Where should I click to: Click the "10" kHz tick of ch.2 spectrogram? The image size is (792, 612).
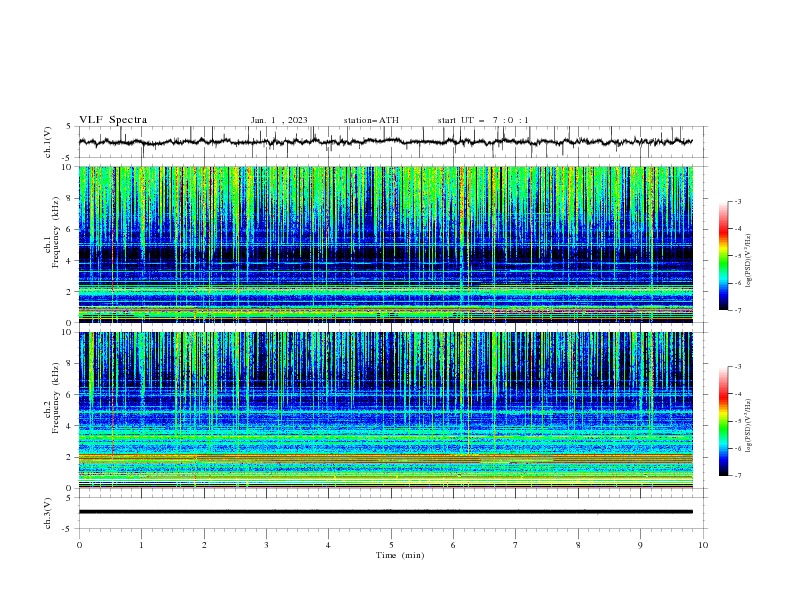click(x=68, y=332)
